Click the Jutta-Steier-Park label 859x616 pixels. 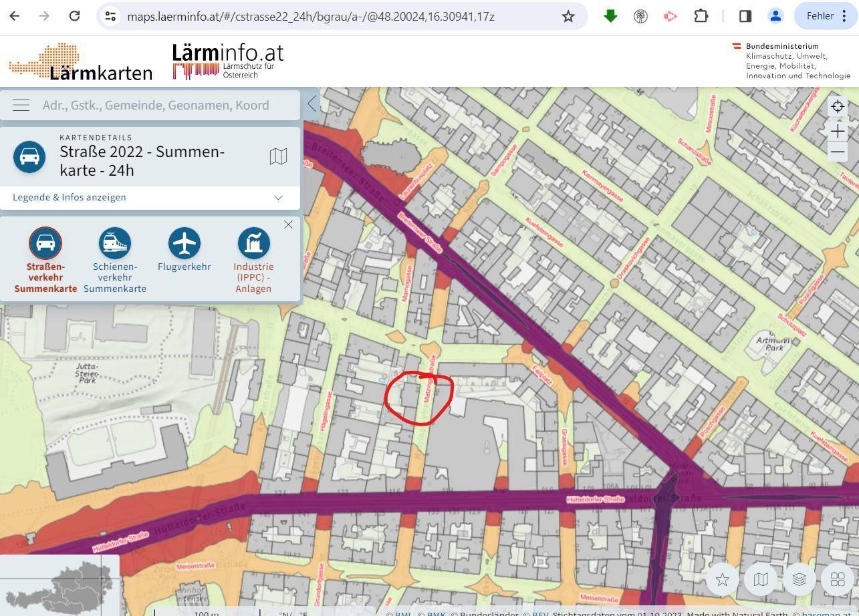pyautogui.click(x=87, y=373)
